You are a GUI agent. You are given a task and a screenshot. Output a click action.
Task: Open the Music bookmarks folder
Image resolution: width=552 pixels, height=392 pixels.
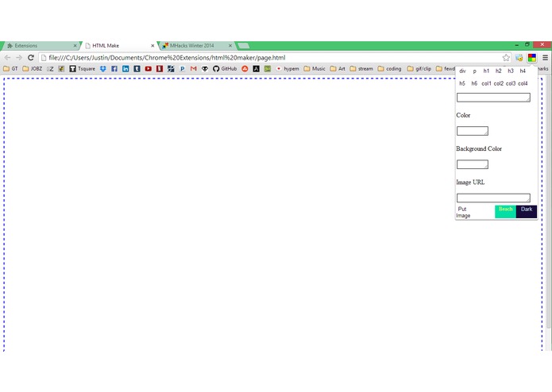[x=315, y=68]
